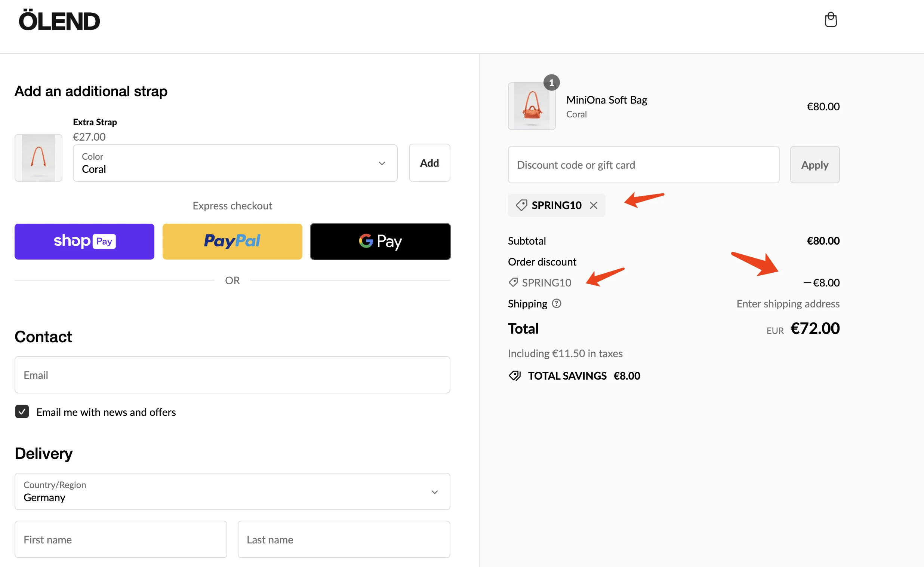The width and height of the screenshot is (924, 567).
Task: Check out with PayPal
Action: [x=232, y=241]
